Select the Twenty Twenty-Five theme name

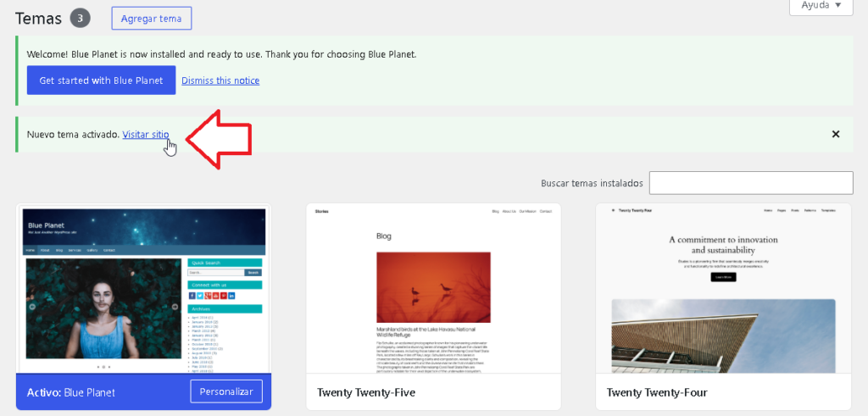[366, 392]
